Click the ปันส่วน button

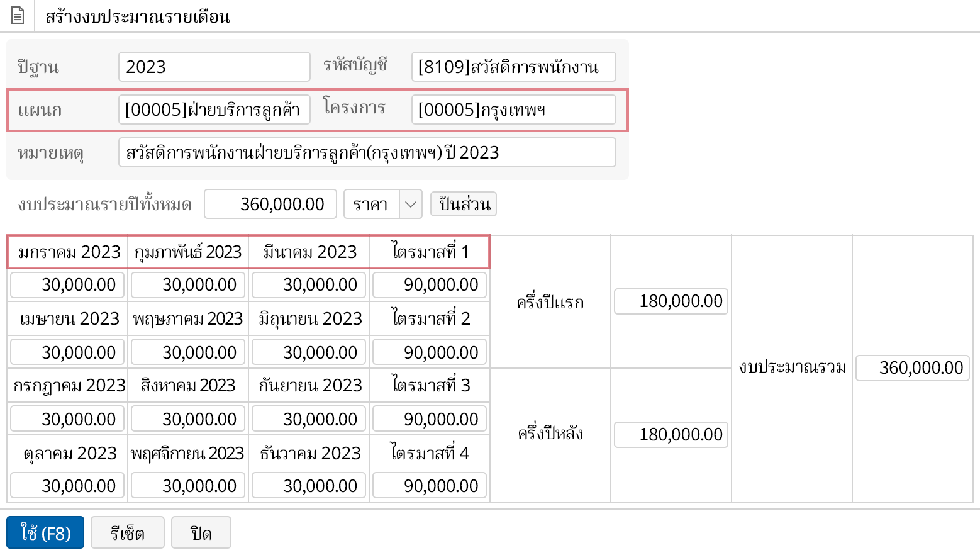coord(464,205)
